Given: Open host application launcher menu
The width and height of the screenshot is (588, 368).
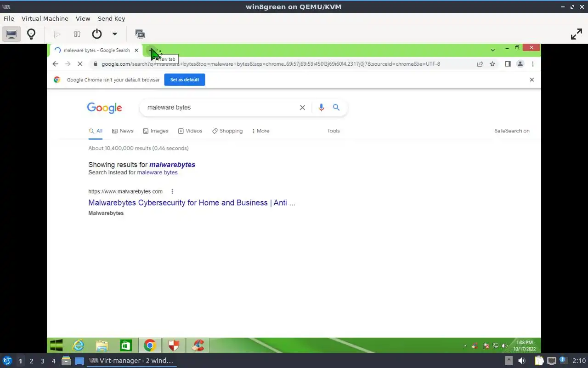Looking at the screenshot, I should pos(7,361).
